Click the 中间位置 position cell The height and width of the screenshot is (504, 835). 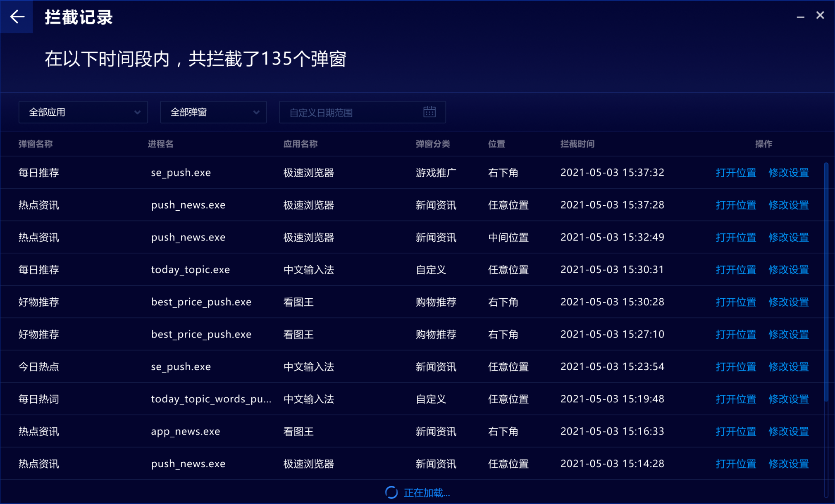508,237
